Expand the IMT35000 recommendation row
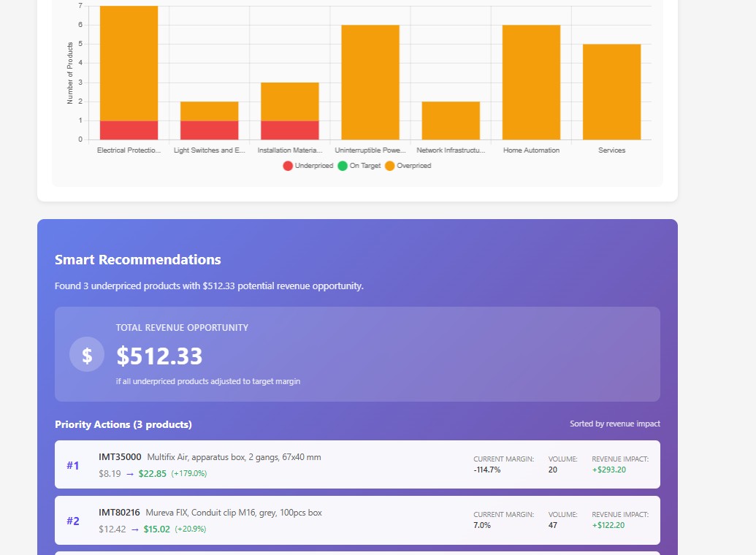Screen dimensions: 756x555 tap(356, 464)
